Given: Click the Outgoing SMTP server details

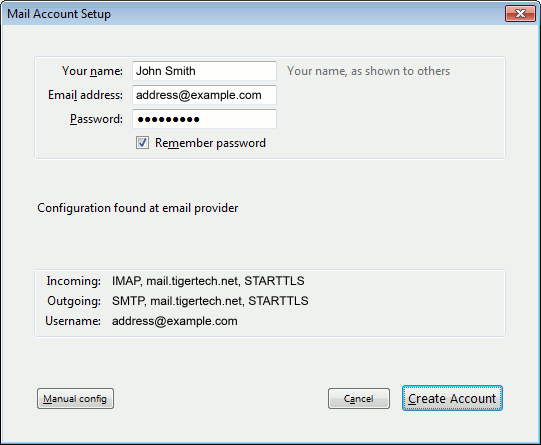Looking at the screenshot, I should tap(210, 301).
